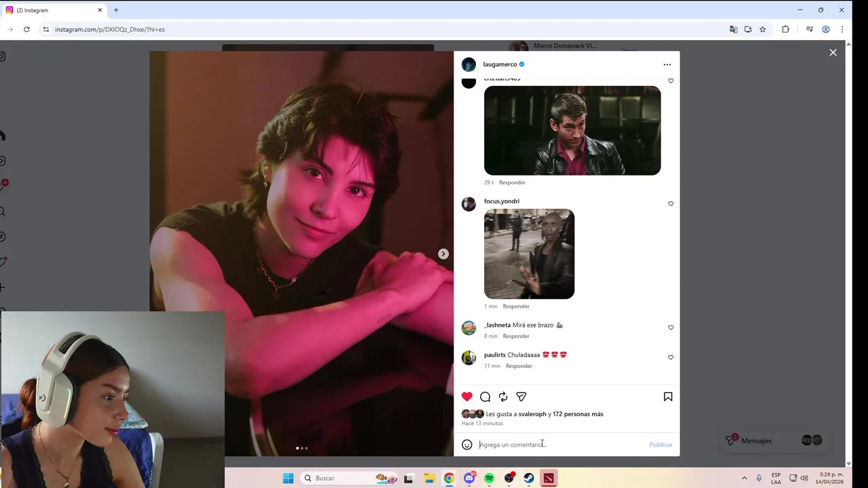This screenshot has width=868, height=488.
Task: Reply to _lashneta's comment
Action: [516, 336]
